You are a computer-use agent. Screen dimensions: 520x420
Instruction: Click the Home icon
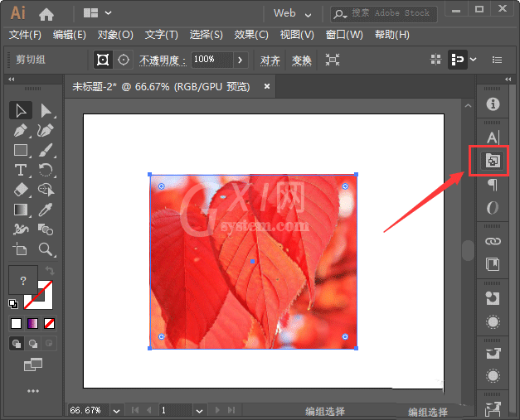pos(46,14)
